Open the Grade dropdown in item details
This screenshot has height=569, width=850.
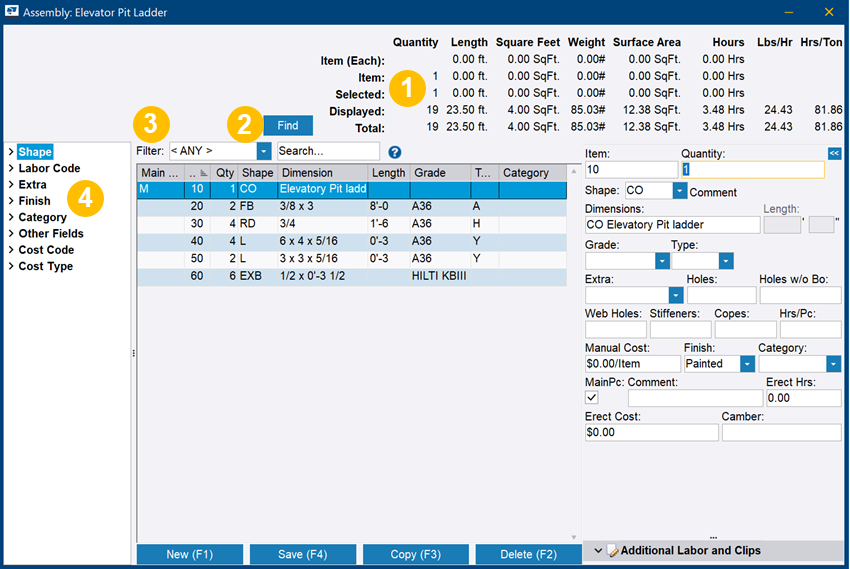pyautogui.click(x=662, y=261)
